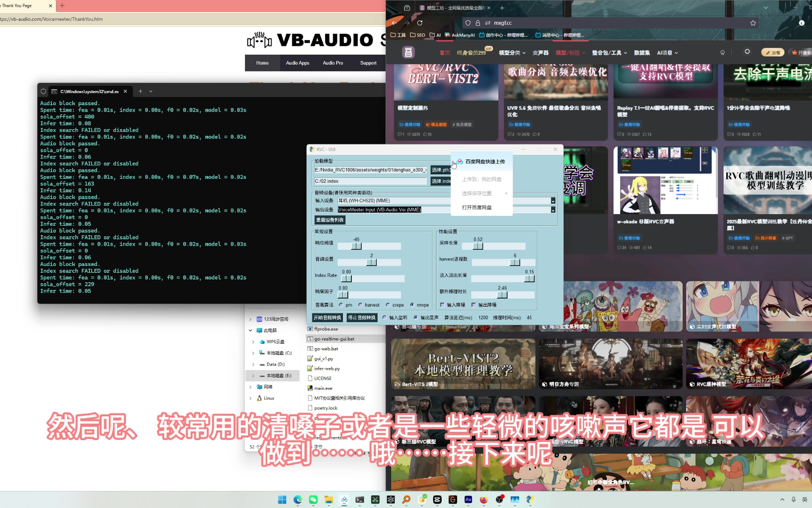Open OBS Studio from the taskbar
The image size is (812, 508).
point(499,499)
